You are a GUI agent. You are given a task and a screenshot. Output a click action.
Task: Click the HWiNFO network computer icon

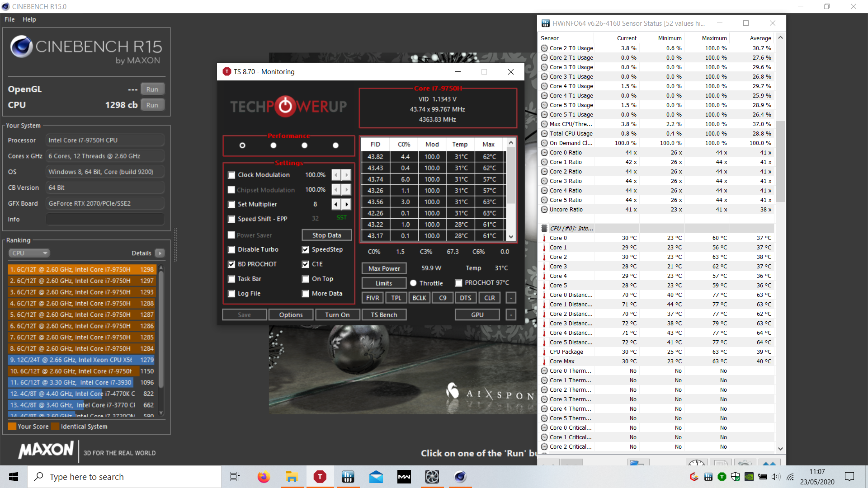(x=638, y=462)
